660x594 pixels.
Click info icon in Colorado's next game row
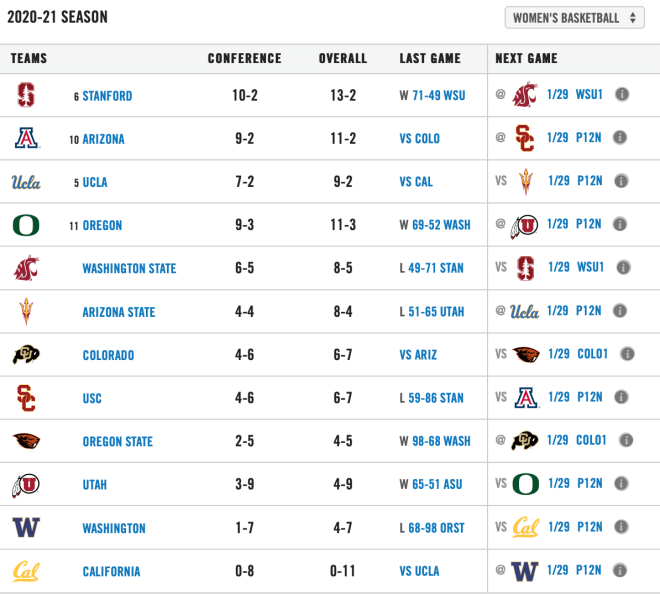627,354
